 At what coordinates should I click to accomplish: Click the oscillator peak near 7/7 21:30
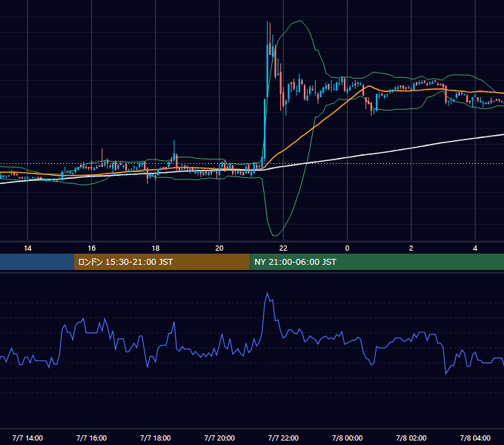coord(268,293)
